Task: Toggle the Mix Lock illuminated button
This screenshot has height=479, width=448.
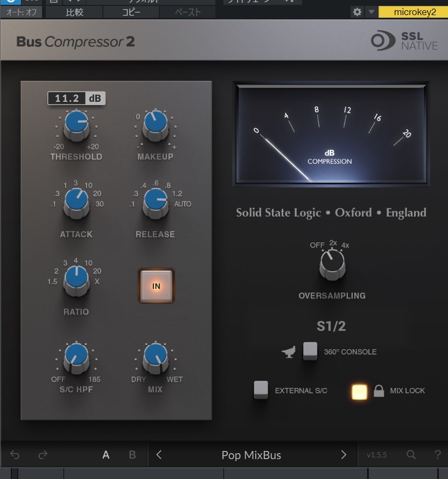Action: [359, 392]
